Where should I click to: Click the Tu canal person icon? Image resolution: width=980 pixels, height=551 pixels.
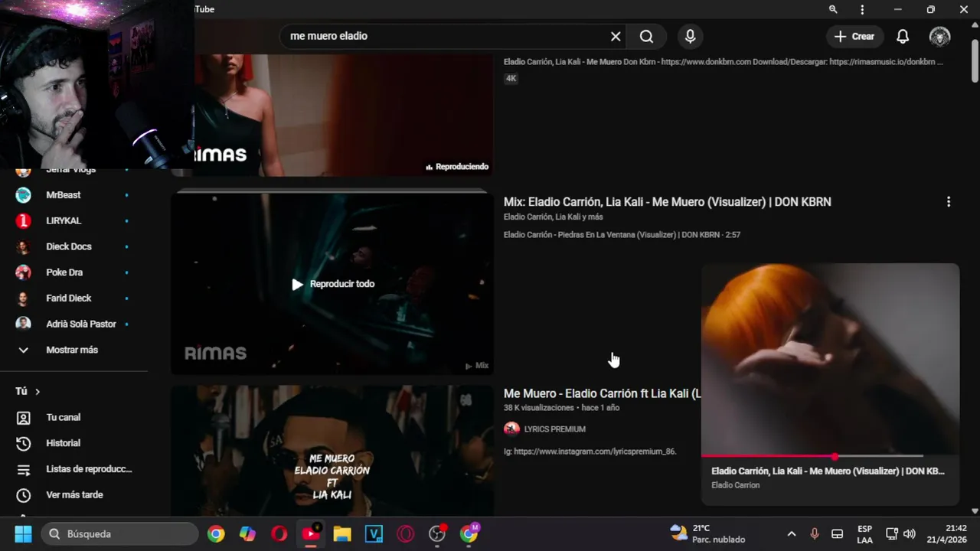pyautogui.click(x=24, y=418)
